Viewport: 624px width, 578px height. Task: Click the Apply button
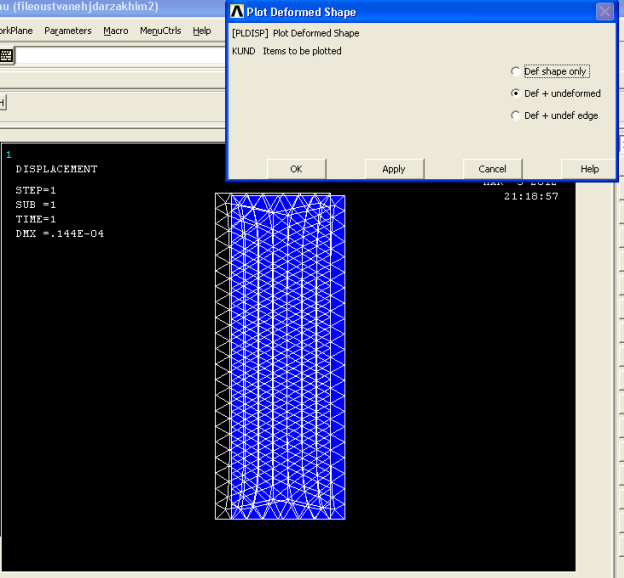[x=394, y=169]
